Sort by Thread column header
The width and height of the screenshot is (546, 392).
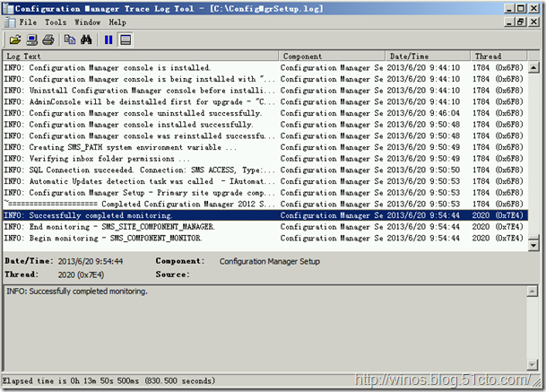(499, 57)
